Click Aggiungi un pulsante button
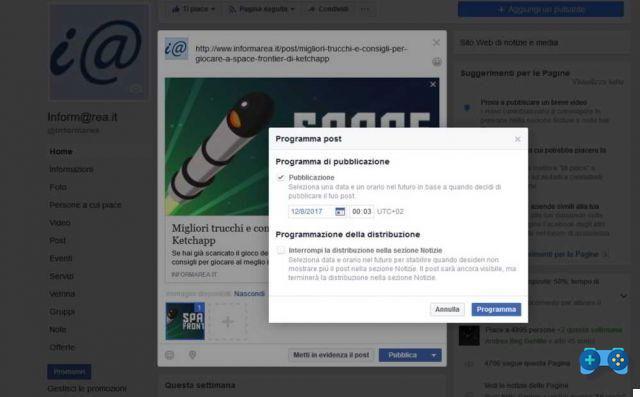Viewport: 640px width, 397px height. tap(541, 9)
